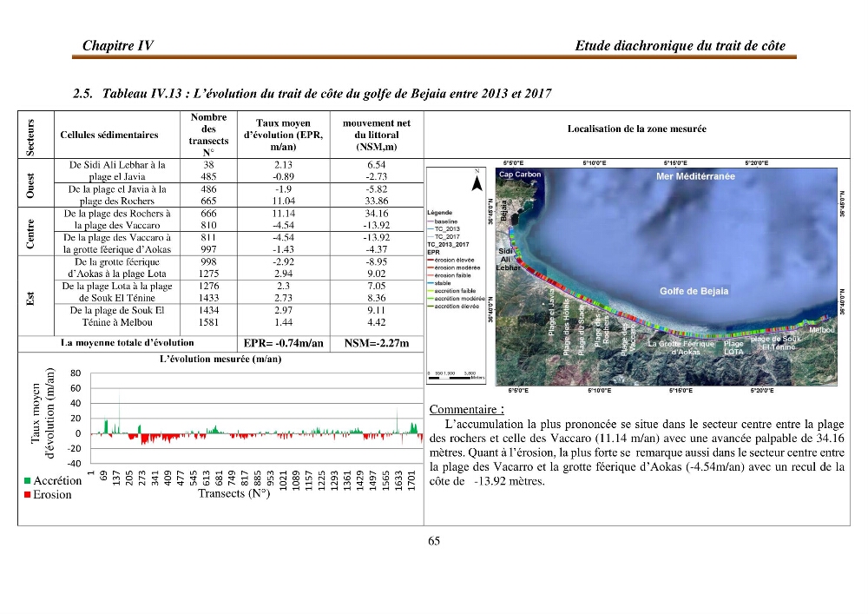Click the map scale bar
This screenshot has height=614, width=868.
457,377
